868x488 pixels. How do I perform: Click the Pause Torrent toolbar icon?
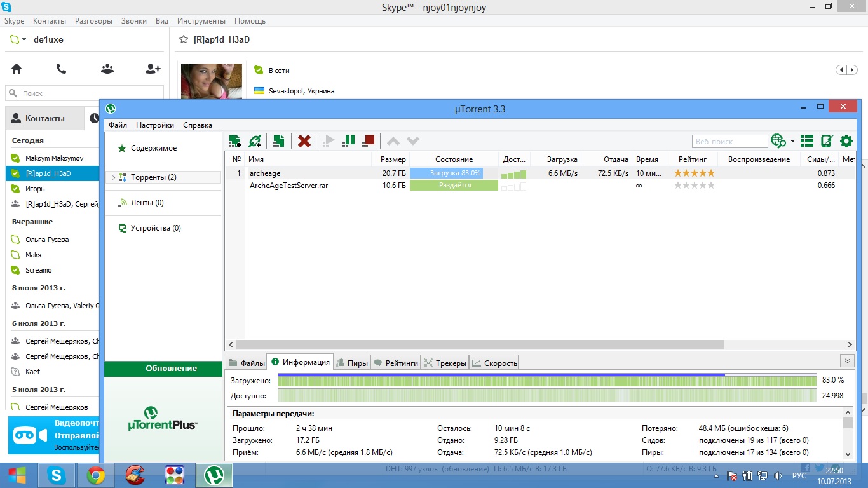(349, 141)
